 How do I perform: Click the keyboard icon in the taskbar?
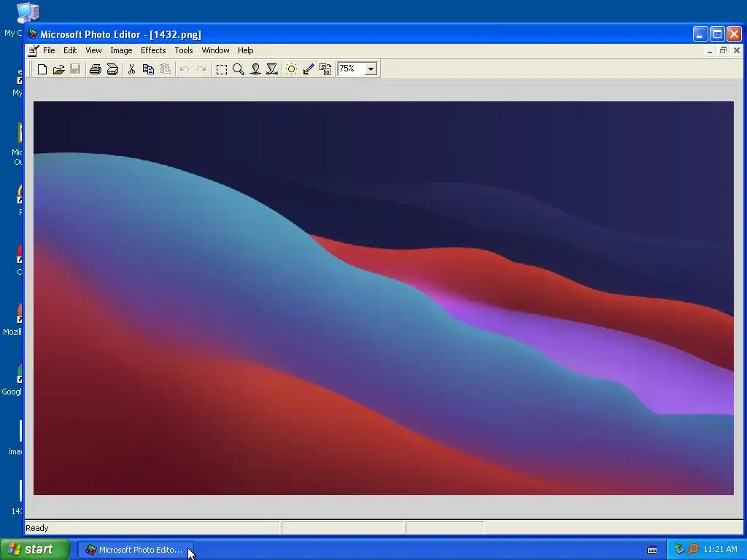[x=652, y=550]
